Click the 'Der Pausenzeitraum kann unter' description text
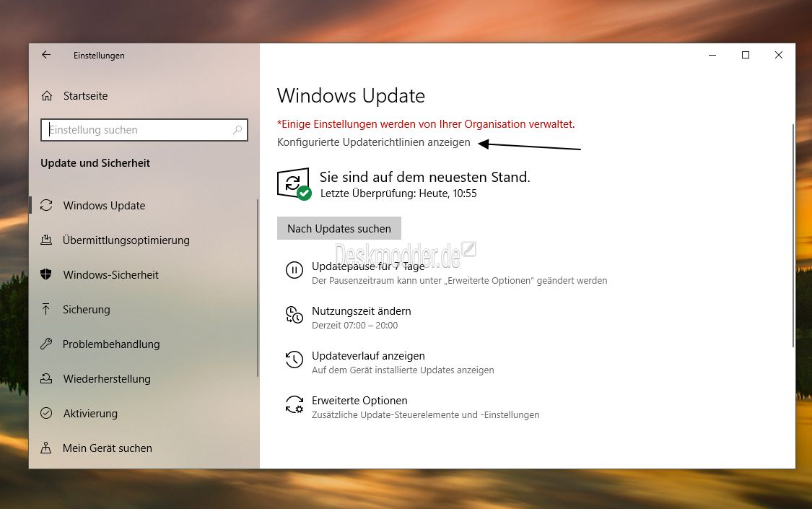Viewport: 812px width, 509px height. coord(459,281)
